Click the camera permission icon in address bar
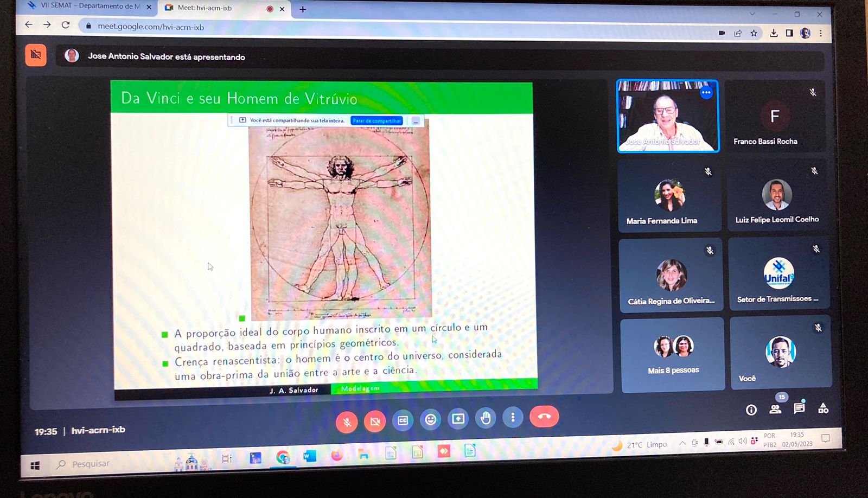Viewport: 868px width, 498px height. point(722,33)
